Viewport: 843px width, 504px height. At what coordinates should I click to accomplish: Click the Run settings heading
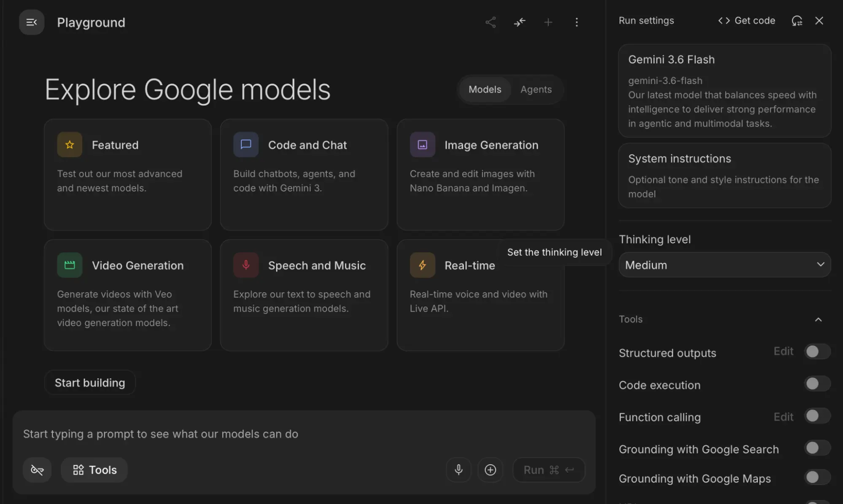click(646, 21)
